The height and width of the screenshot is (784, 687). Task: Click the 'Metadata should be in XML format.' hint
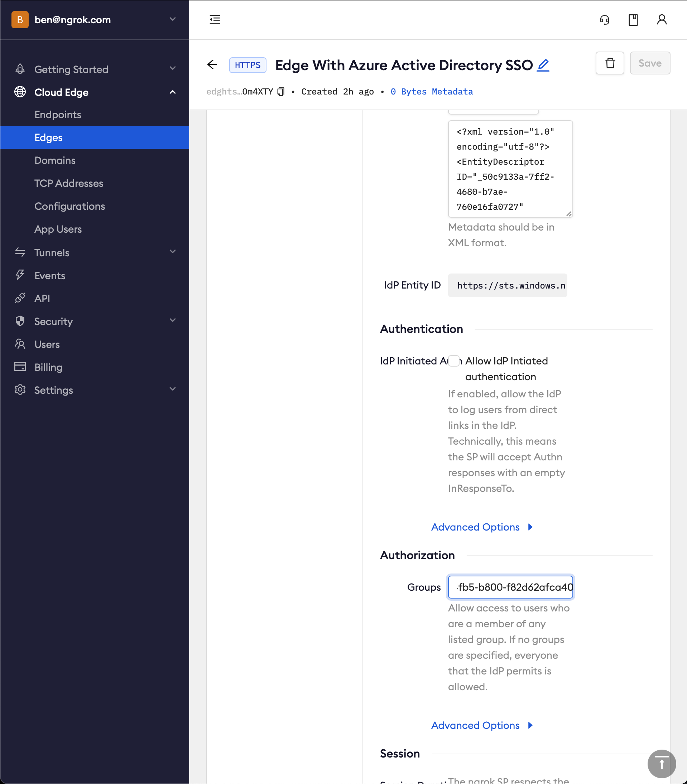point(501,235)
